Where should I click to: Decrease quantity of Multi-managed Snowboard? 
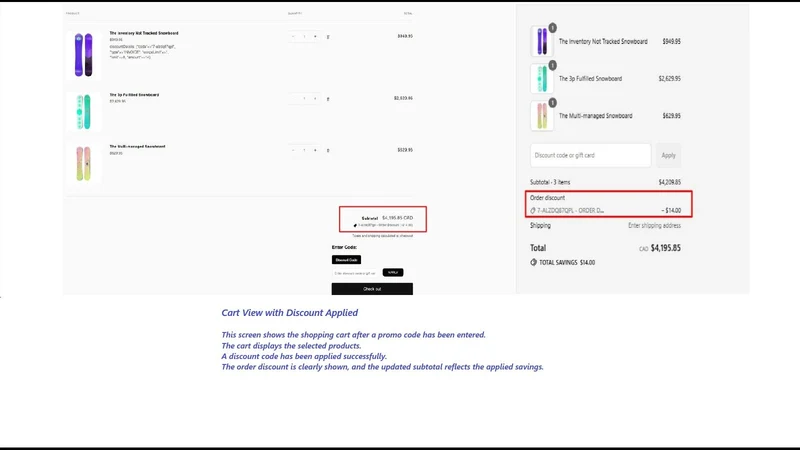pos(293,150)
